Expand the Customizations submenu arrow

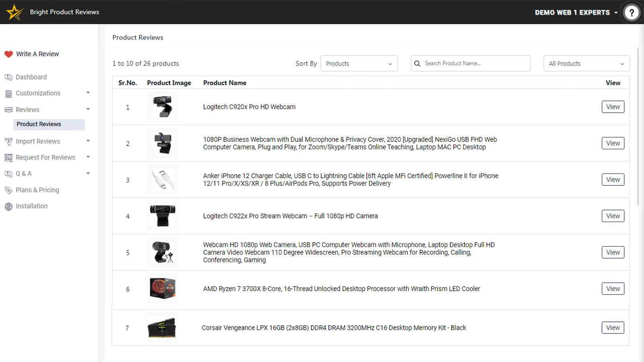pos(88,93)
